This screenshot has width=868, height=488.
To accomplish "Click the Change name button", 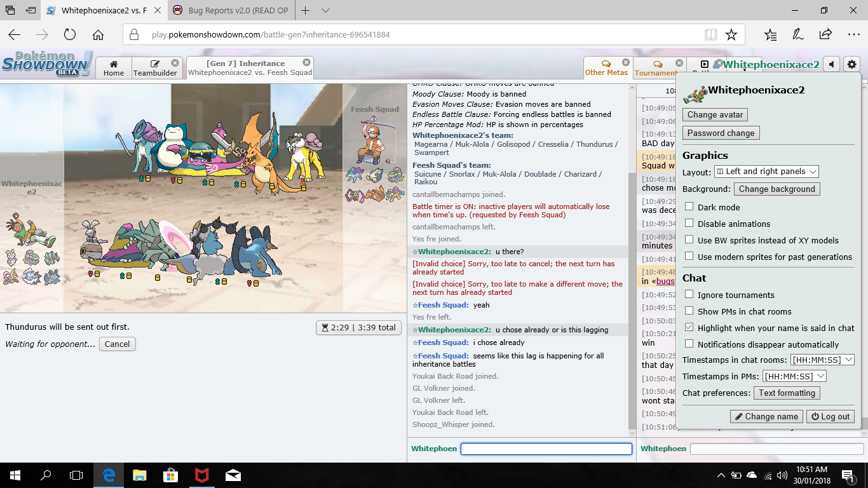I will point(766,416).
